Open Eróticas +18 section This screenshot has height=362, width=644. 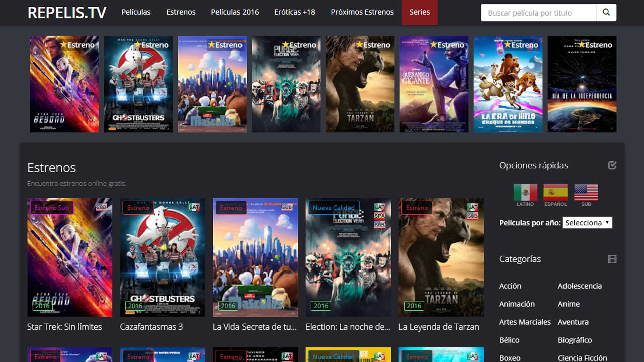click(295, 12)
